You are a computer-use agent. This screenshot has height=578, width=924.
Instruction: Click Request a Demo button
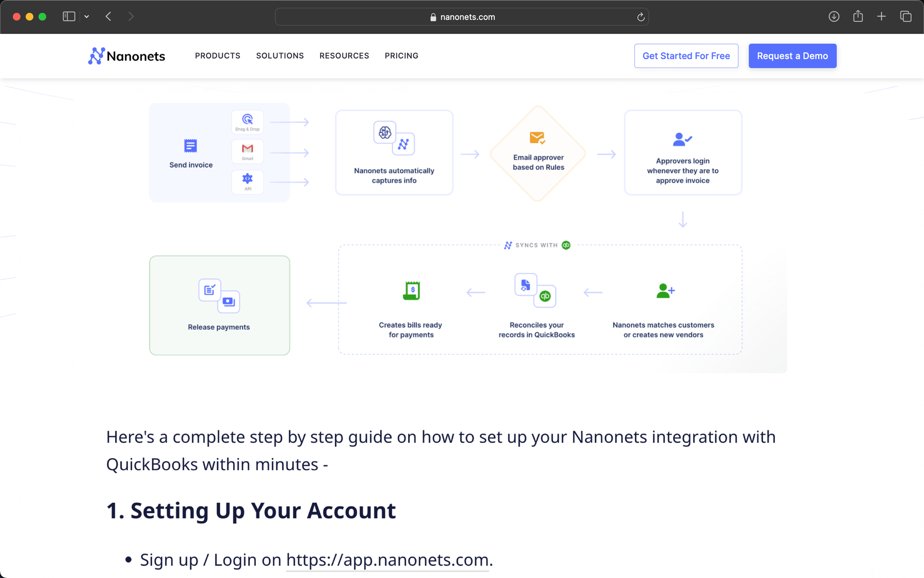pyautogui.click(x=792, y=56)
